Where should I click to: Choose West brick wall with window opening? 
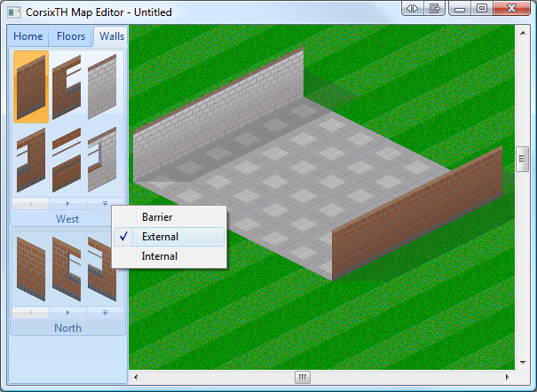click(x=67, y=86)
